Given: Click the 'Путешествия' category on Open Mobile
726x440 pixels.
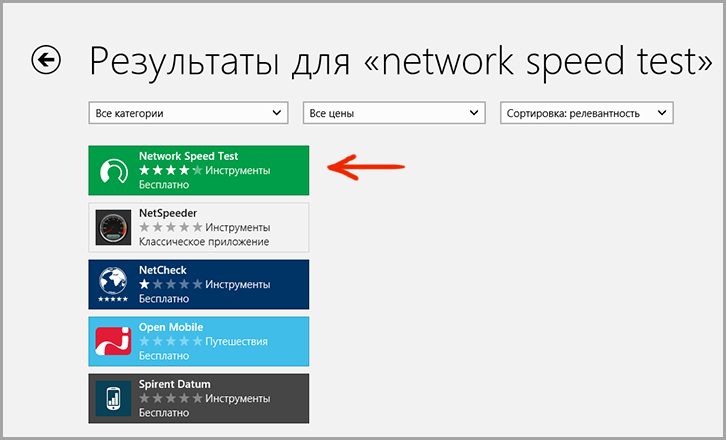Looking at the screenshot, I should (237, 341).
